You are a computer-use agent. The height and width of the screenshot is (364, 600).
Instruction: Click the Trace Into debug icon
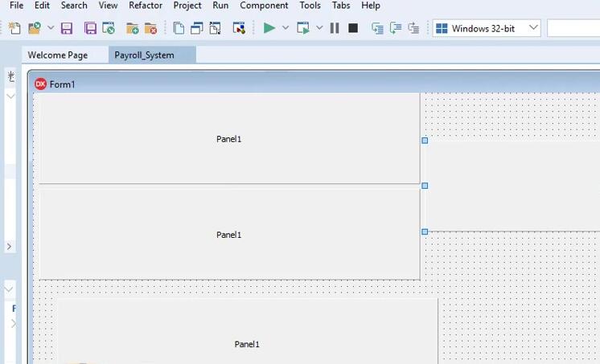[x=378, y=28]
